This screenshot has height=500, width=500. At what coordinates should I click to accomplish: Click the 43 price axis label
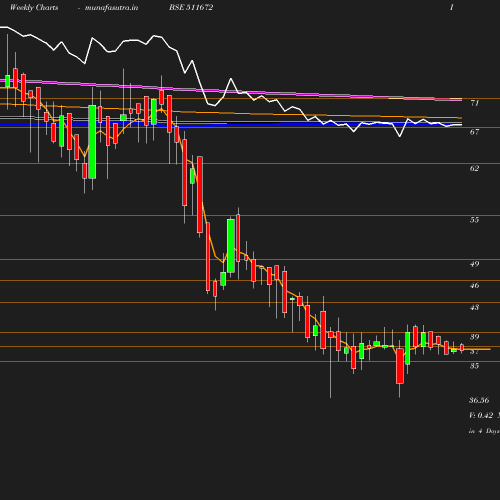click(475, 307)
